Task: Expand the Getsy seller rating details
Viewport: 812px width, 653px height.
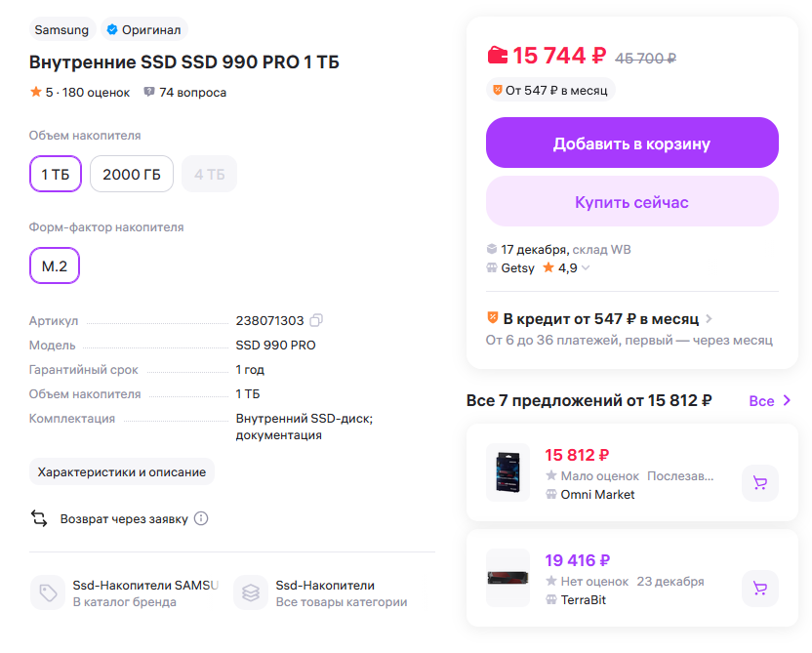Action: pyautogui.click(x=586, y=267)
